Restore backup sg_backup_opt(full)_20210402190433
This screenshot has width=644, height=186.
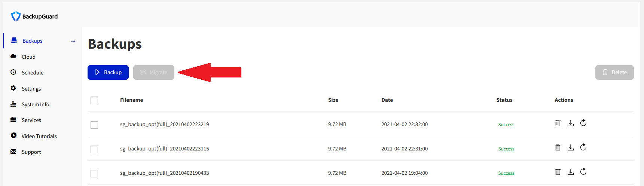click(x=583, y=171)
